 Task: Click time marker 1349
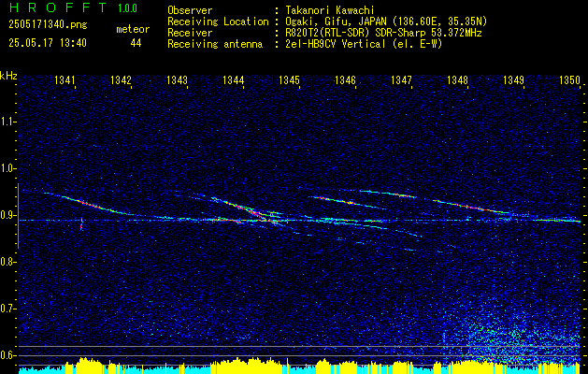pos(513,79)
